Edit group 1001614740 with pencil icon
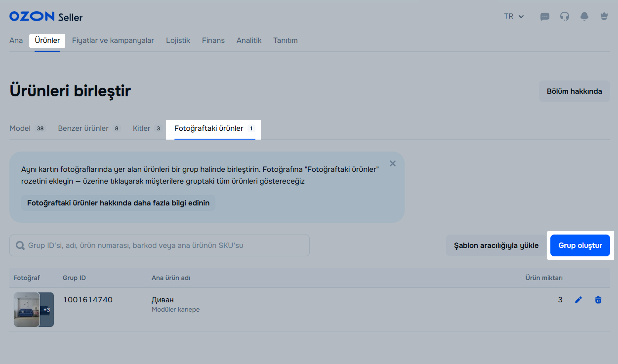618x364 pixels. [578, 300]
